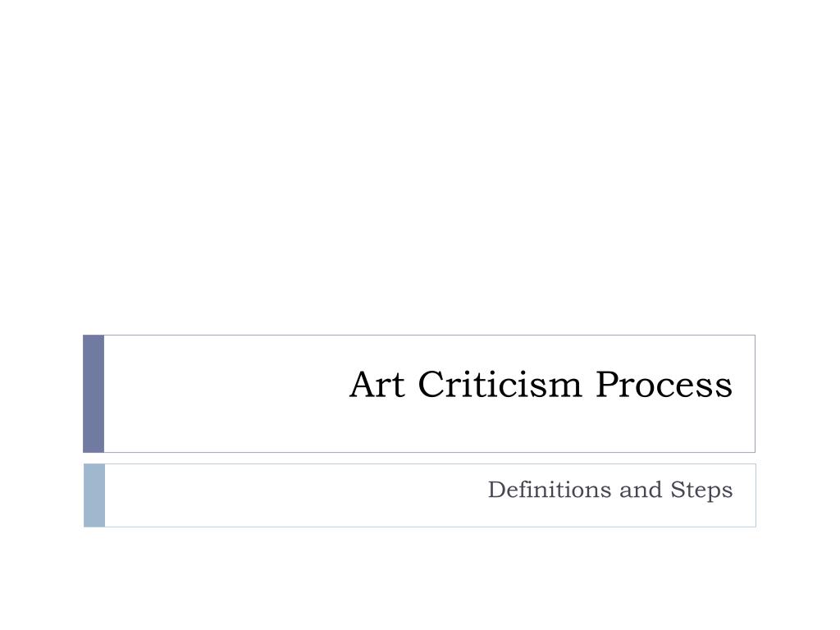Click the right edge of the subtitle box

point(756,495)
